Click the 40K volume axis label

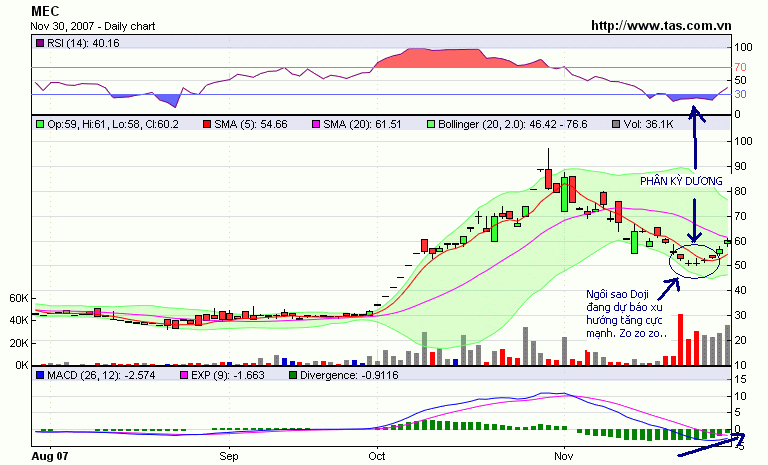(19, 320)
